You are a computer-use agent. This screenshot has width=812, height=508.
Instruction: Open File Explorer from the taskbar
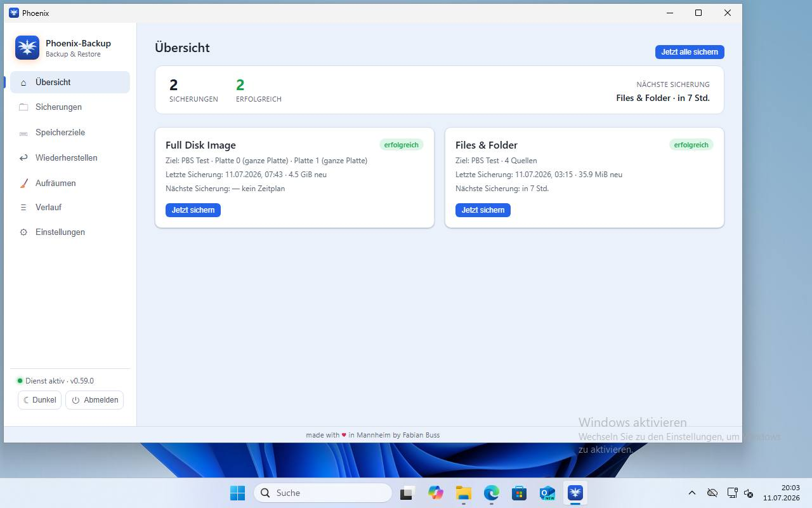(x=464, y=493)
